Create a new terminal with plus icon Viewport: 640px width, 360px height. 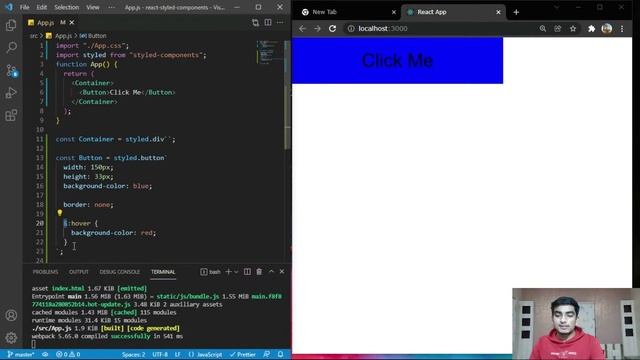click(228, 272)
